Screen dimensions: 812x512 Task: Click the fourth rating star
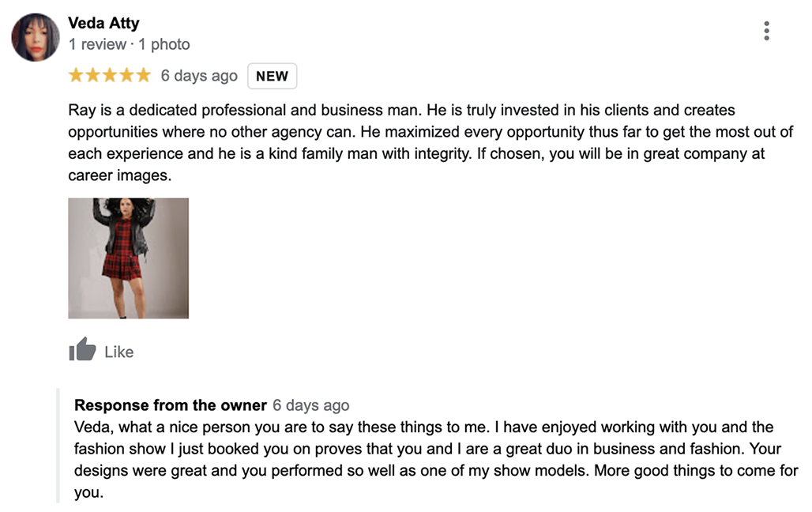[x=126, y=76]
